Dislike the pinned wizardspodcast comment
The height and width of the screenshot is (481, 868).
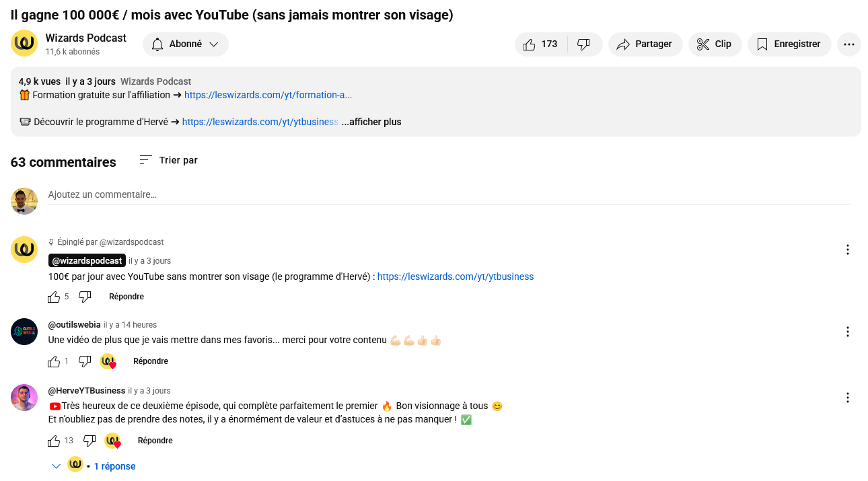(85, 297)
